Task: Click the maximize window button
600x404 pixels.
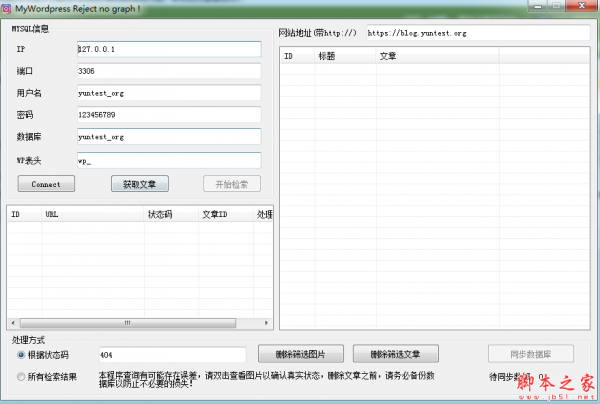Action: (557, 6)
